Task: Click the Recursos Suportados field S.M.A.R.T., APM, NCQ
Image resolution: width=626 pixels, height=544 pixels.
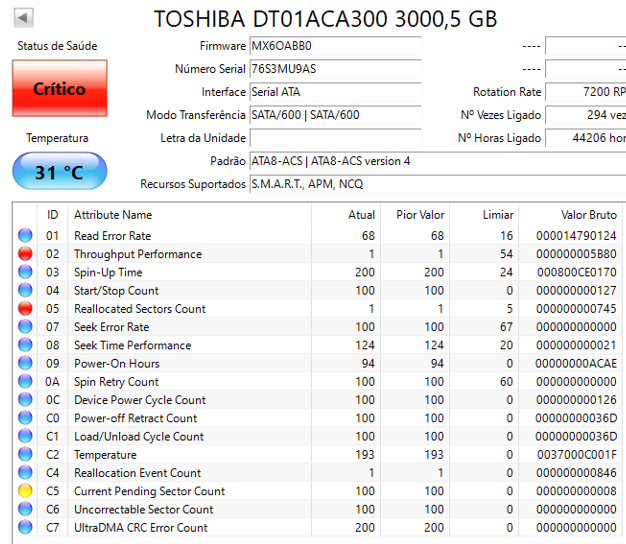Action: pyautogui.click(x=438, y=184)
